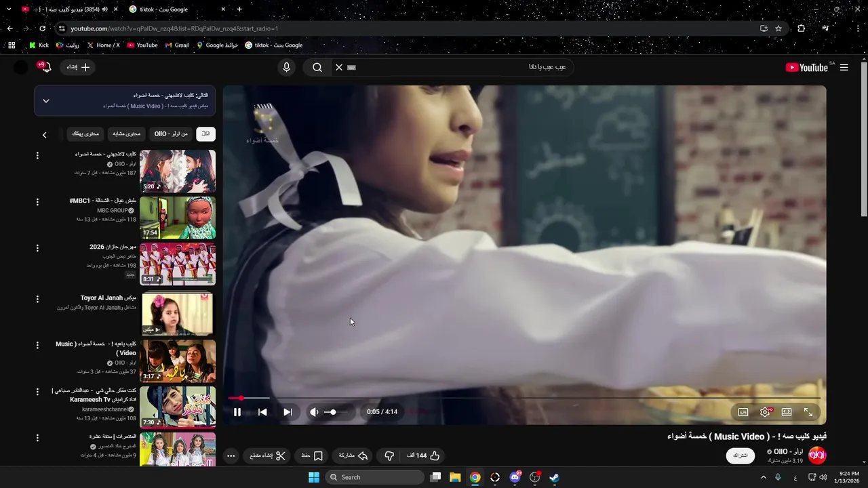
Task: Save the video with bookmark button
Action: click(x=313, y=455)
